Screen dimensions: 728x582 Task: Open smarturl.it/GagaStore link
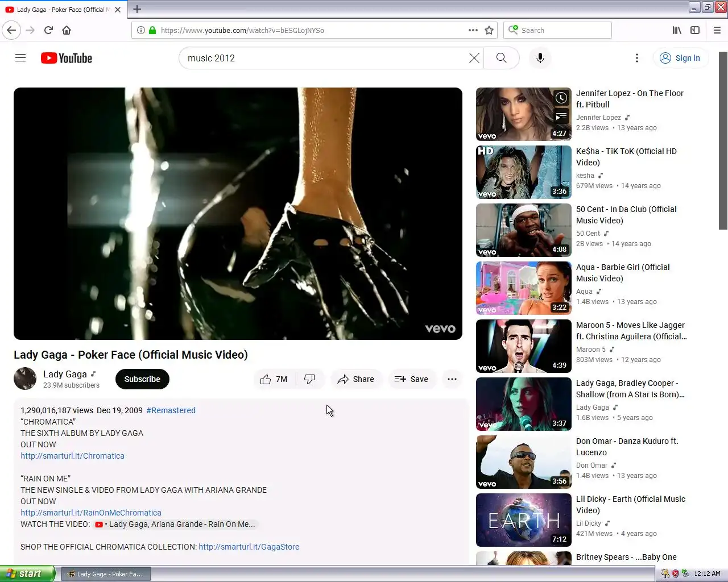(x=249, y=547)
